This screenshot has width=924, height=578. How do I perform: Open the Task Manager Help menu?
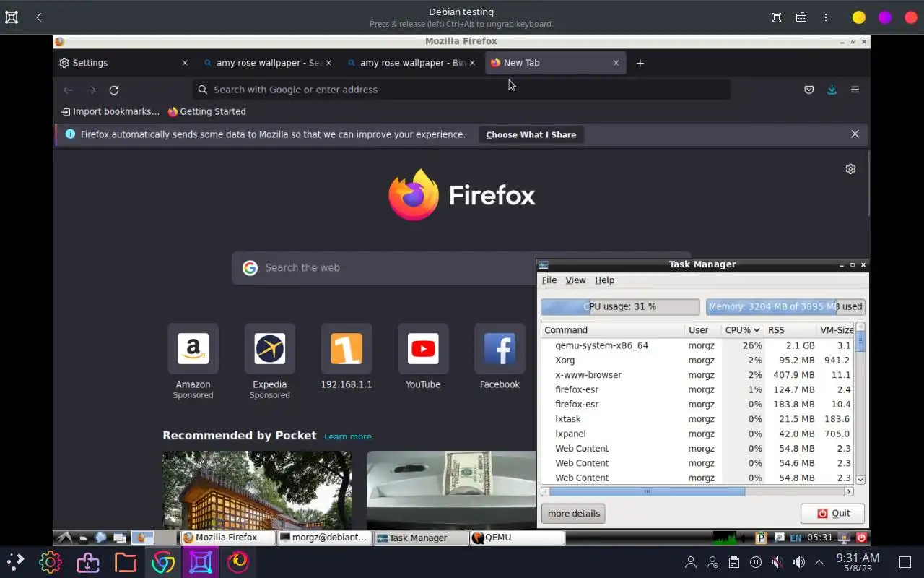coord(604,280)
